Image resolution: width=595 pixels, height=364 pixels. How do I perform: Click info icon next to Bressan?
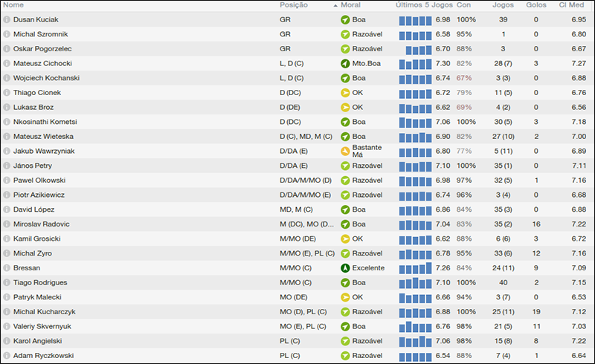coord(7,267)
